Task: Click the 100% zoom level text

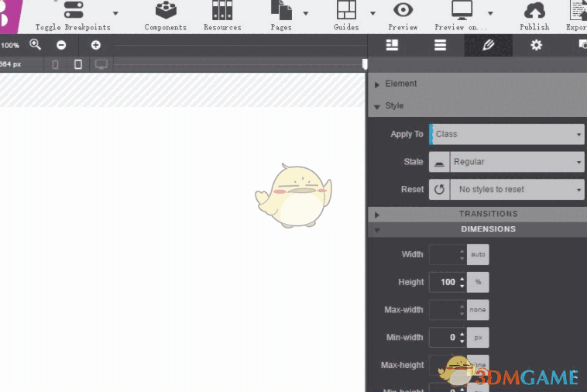Action: point(10,46)
